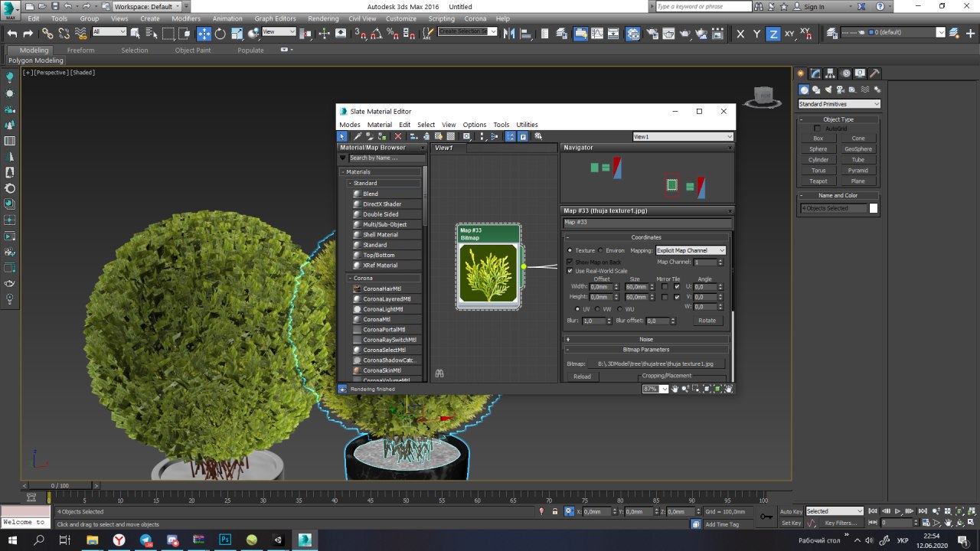Viewport: 980px width, 551px height.
Task: Click the GeoSphere primitive button
Action: point(858,149)
